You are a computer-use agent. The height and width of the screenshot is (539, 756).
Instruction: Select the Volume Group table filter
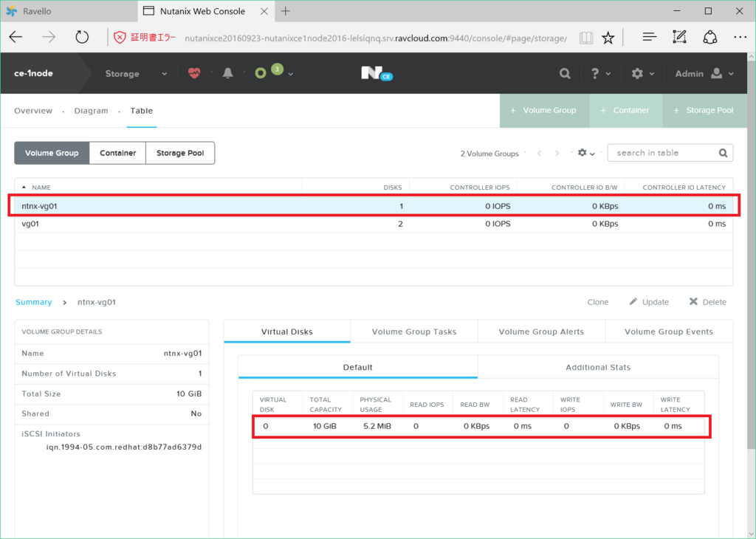coord(52,153)
